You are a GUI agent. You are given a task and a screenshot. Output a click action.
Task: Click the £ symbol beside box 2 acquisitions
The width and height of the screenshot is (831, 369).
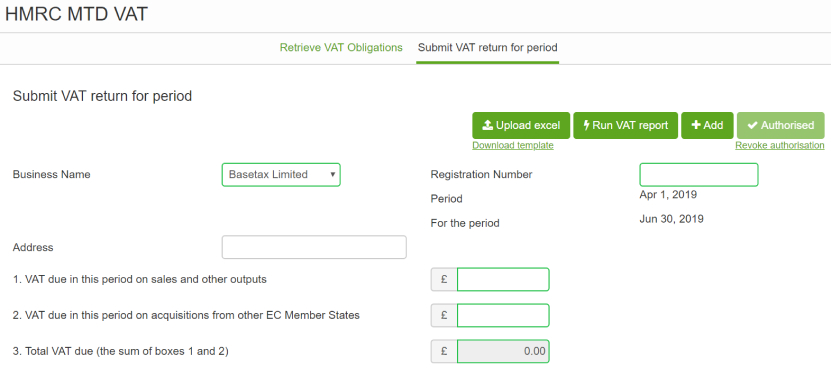coord(444,315)
